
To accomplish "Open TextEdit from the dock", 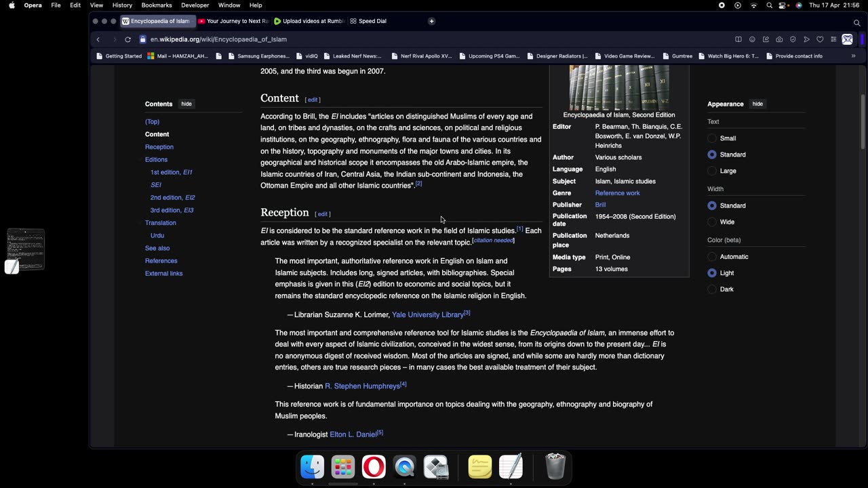I will (x=511, y=466).
